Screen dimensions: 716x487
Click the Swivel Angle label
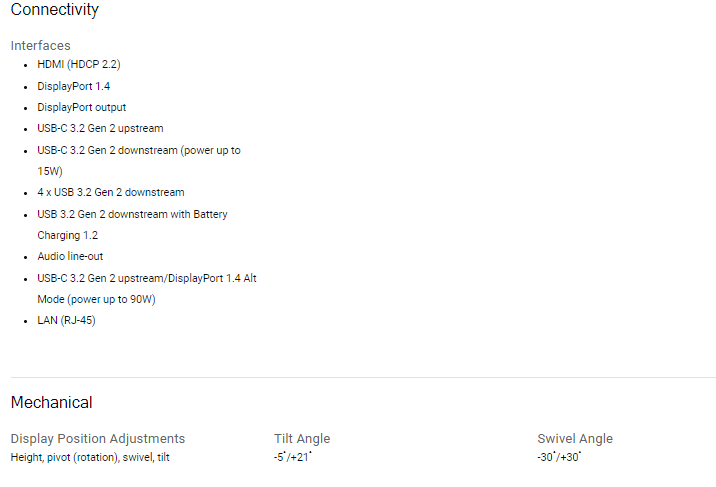coord(575,439)
